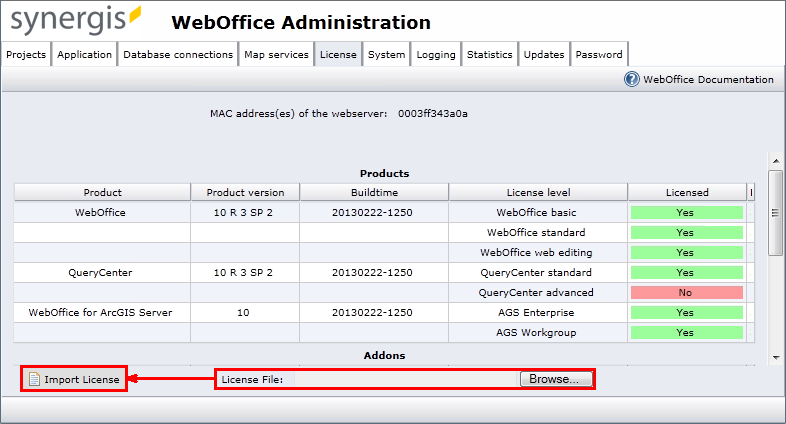Viewport: 786px width, 424px height.
Task: Click the red No status for QueryCenter advanced
Action: (687, 293)
